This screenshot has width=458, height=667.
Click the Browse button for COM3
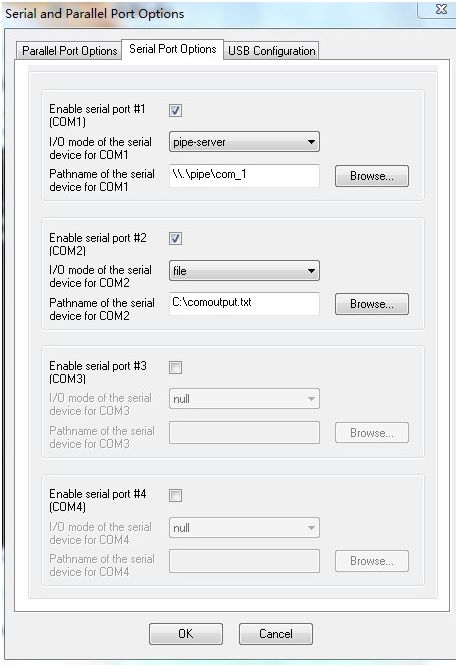[x=372, y=433]
